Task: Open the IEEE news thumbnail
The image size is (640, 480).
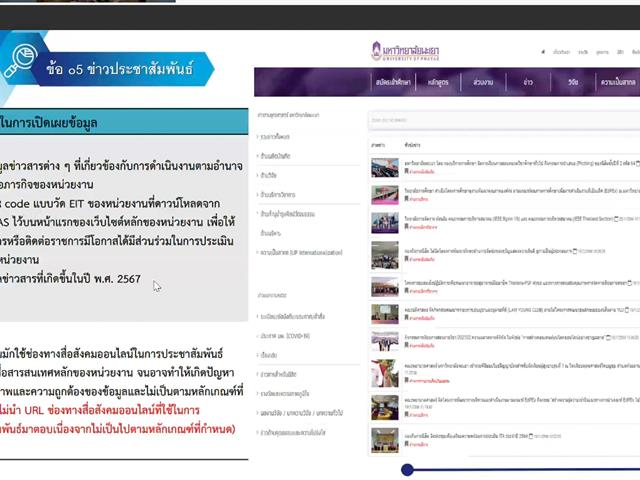Action: pos(385,222)
